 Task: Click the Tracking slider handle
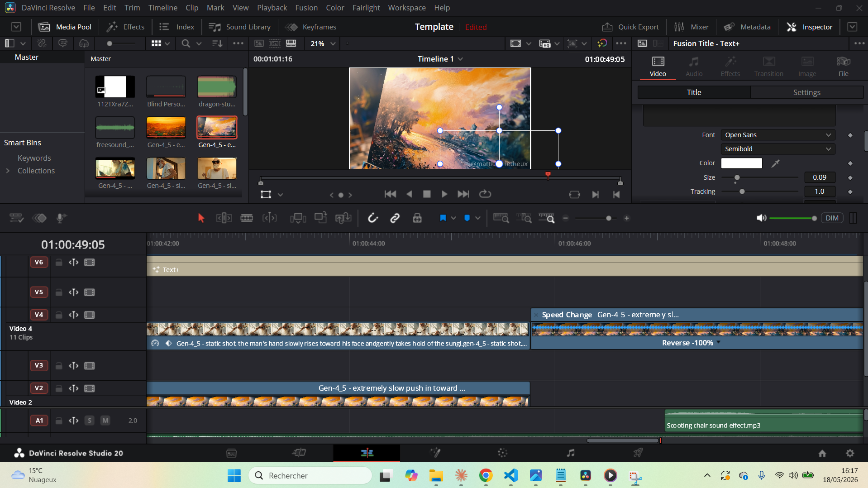[x=742, y=191]
